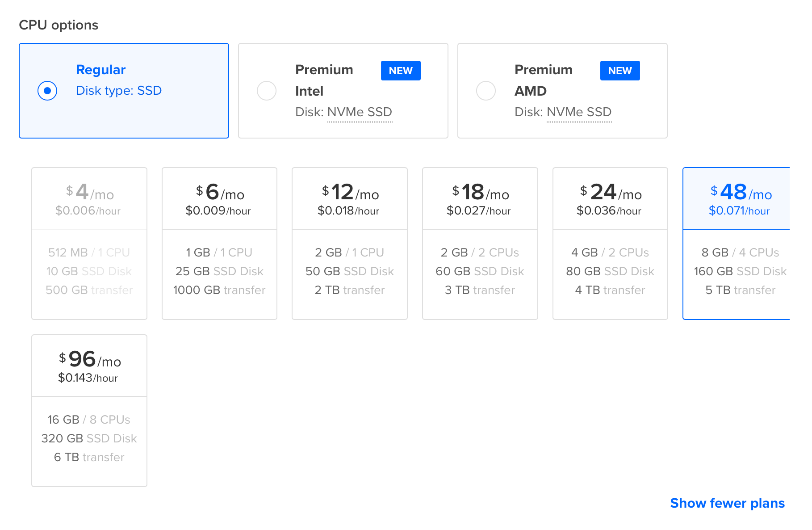Click NVMe SSD tooltip under Premium Intel
The width and height of the screenshot is (812, 530).
click(x=360, y=112)
